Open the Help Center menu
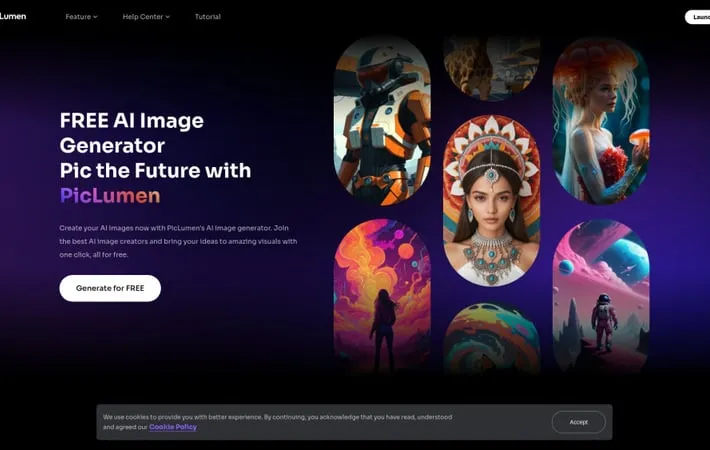 pyautogui.click(x=142, y=17)
